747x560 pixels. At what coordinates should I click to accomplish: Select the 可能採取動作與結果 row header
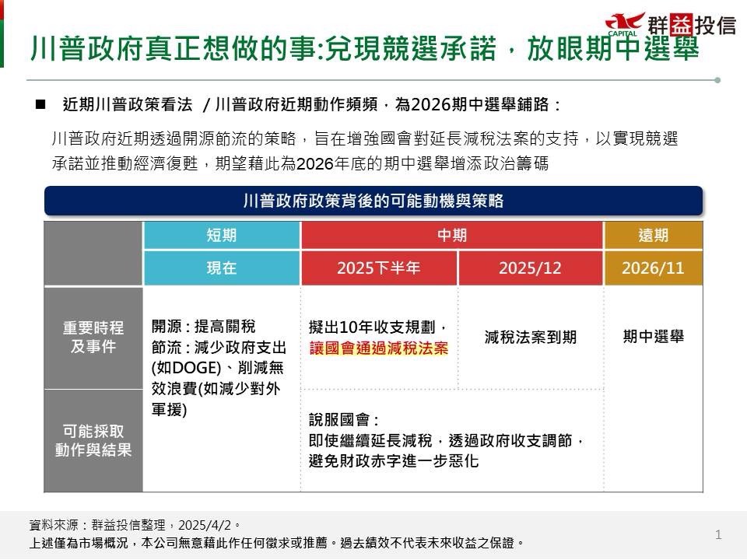click(93, 440)
